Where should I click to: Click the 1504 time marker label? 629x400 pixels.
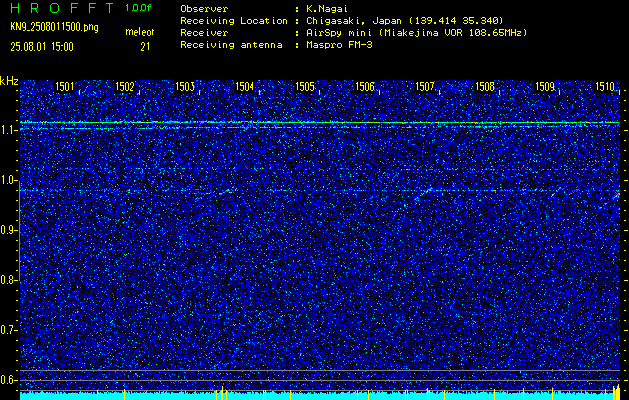click(245, 87)
